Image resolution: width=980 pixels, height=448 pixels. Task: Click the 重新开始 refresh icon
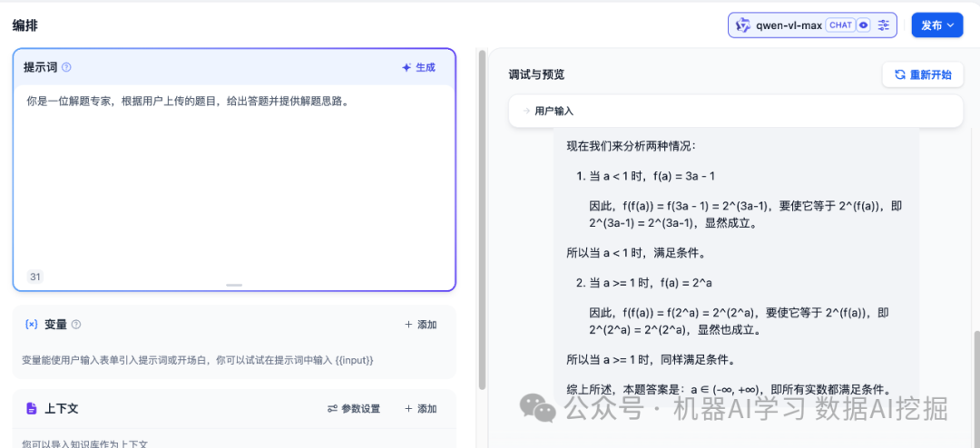coord(899,74)
